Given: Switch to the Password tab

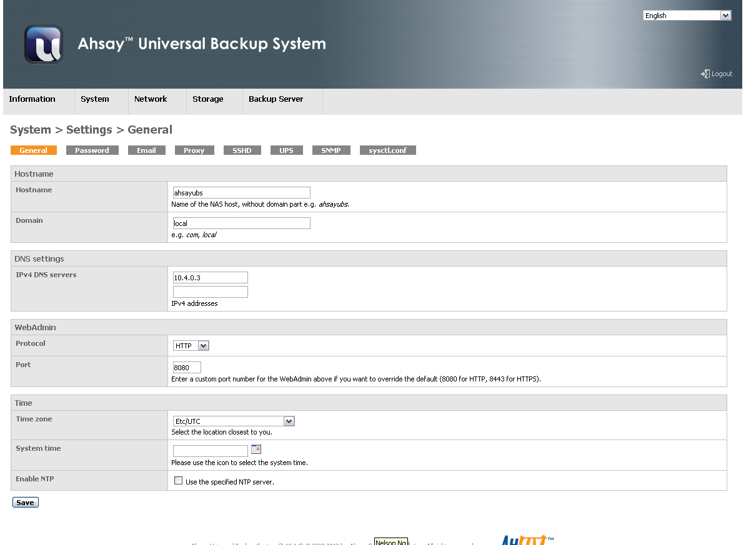Looking at the screenshot, I should 92,150.
